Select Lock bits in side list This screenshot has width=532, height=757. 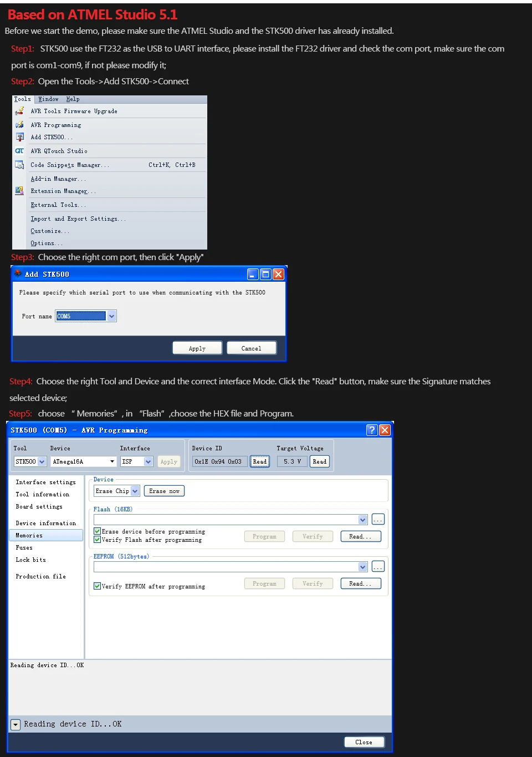click(x=31, y=560)
